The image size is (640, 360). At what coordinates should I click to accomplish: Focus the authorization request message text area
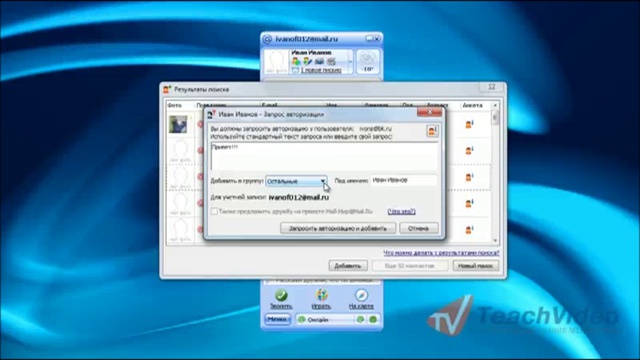(x=324, y=156)
